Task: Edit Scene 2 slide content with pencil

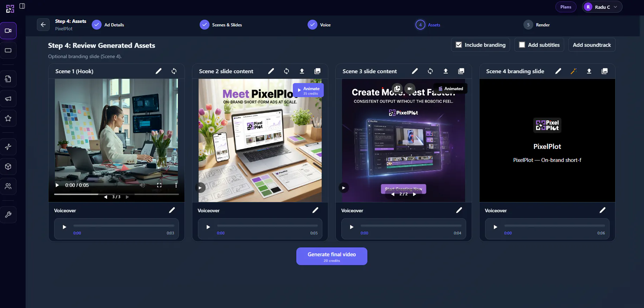Action: (271, 71)
